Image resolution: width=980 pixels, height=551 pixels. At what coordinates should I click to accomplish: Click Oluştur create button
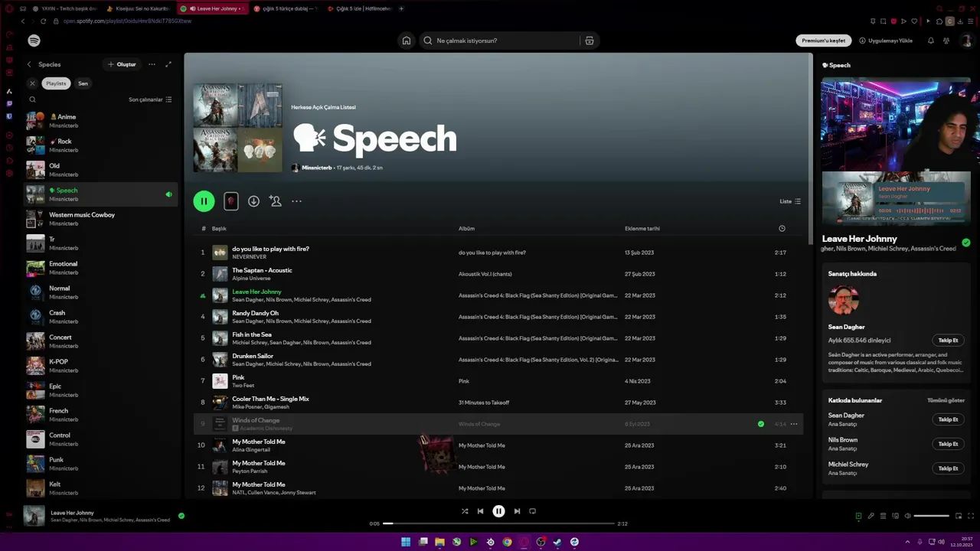coord(121,64)
